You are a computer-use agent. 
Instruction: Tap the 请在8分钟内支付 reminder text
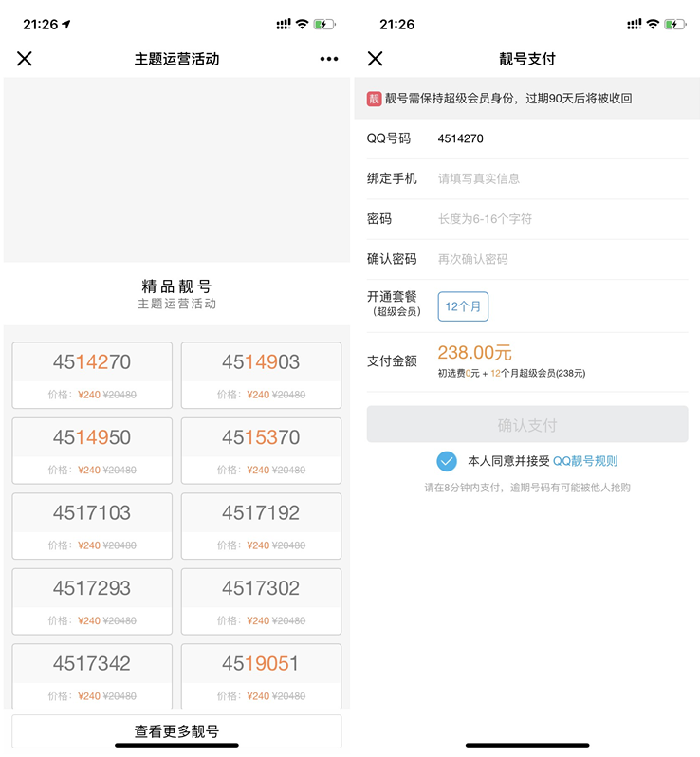527,488
